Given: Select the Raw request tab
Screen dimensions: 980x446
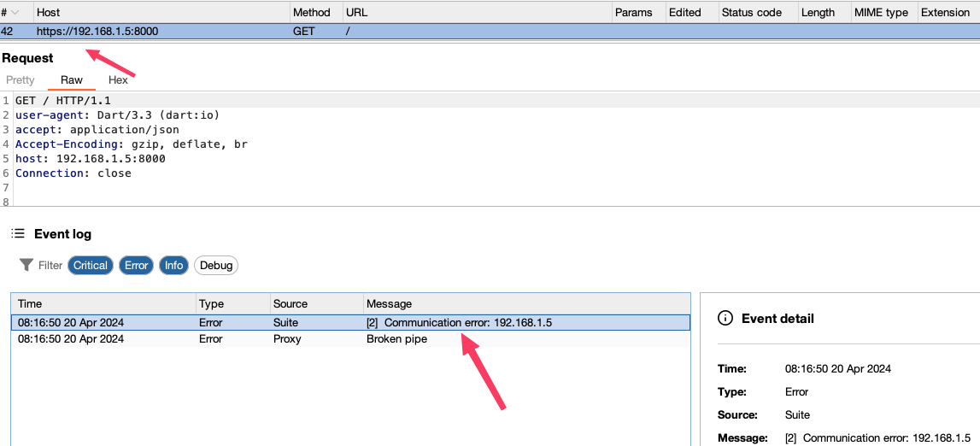Looking at the screenshot, I should 72,80.
